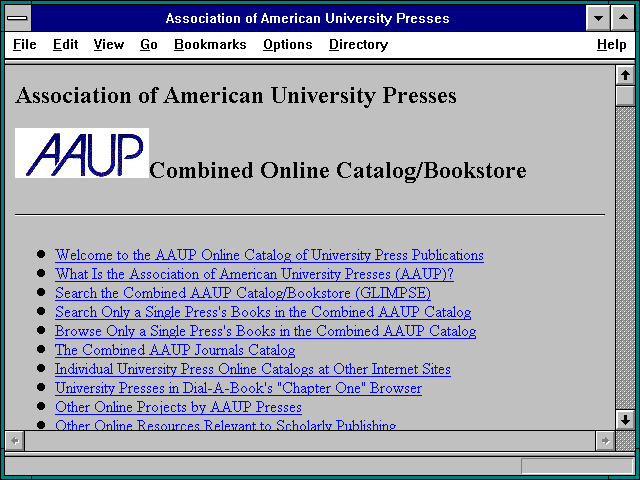Click the horizontal scrollbar left arrow
Screen dimensions: 640x480
tap(15, 441)
